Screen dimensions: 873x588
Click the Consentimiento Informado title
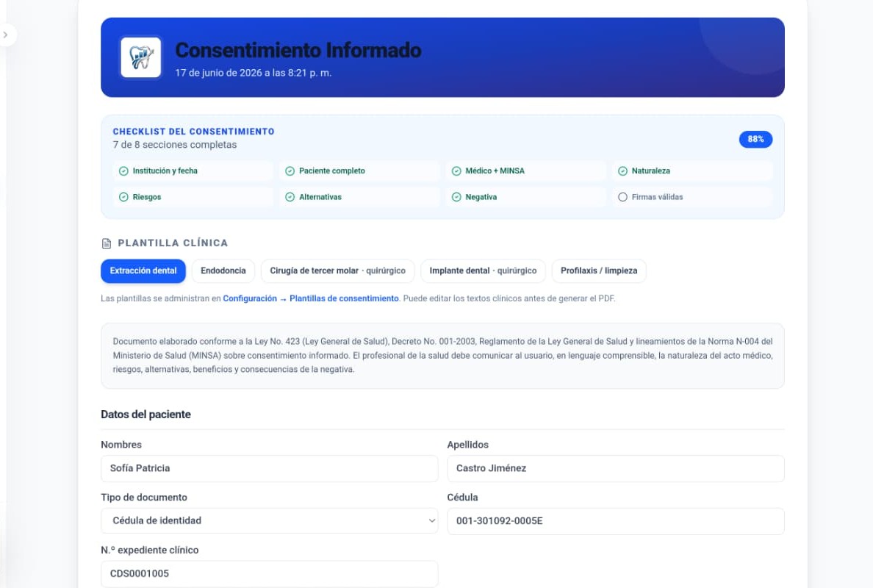click(x=298, y=50)
